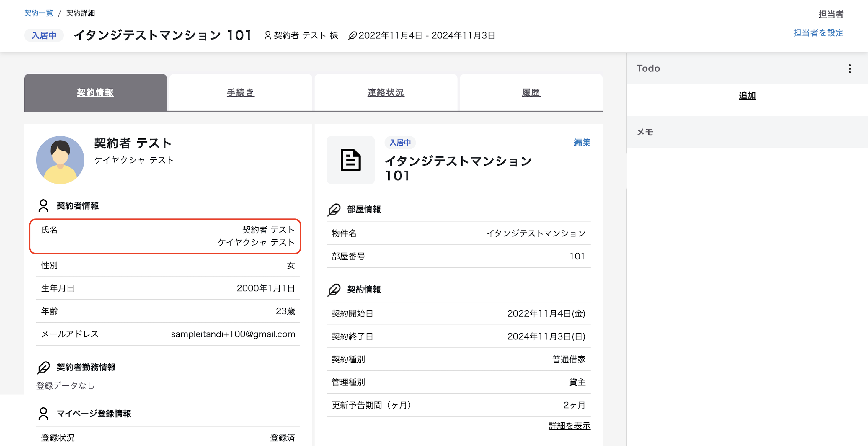The height and width of the screenshot is (446, 868).
Task: Open the 連絡状況 tab
Action: pos(386,93)
